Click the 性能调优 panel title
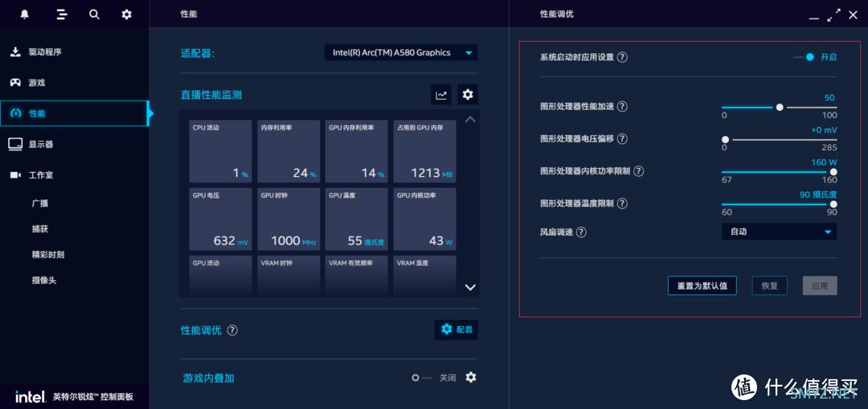 [x=556, y=14]
